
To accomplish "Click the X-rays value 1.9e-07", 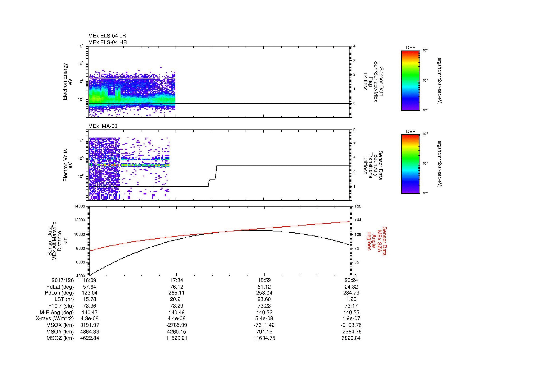I will (x=352, y=318).
